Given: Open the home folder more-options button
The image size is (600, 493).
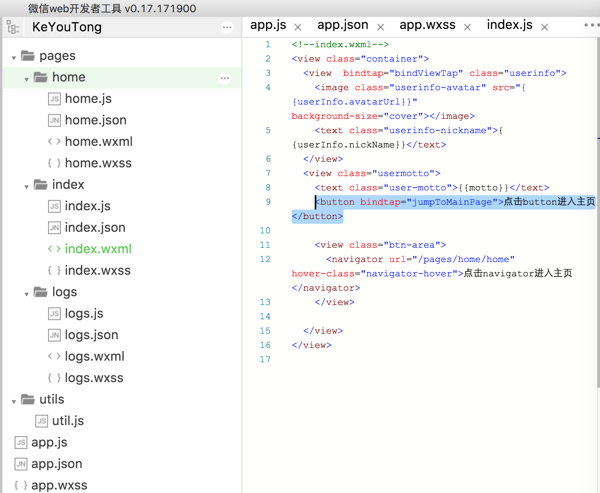Looking at the screenshot, I should [225, 78].
